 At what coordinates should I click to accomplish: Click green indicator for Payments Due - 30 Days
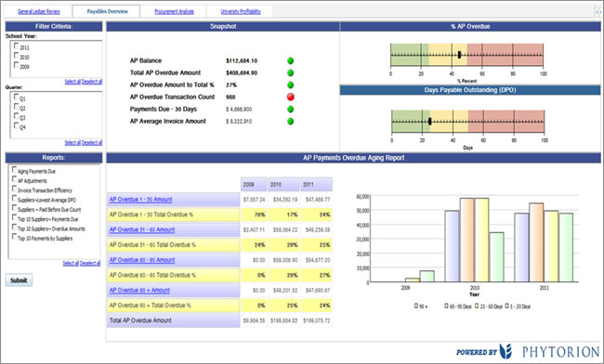291,110
